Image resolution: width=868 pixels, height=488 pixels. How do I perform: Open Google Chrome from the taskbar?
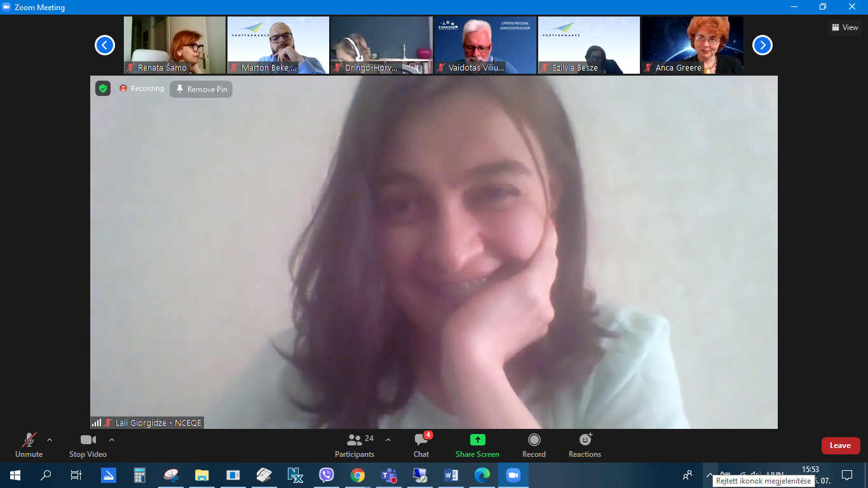[x=358, y=475]
